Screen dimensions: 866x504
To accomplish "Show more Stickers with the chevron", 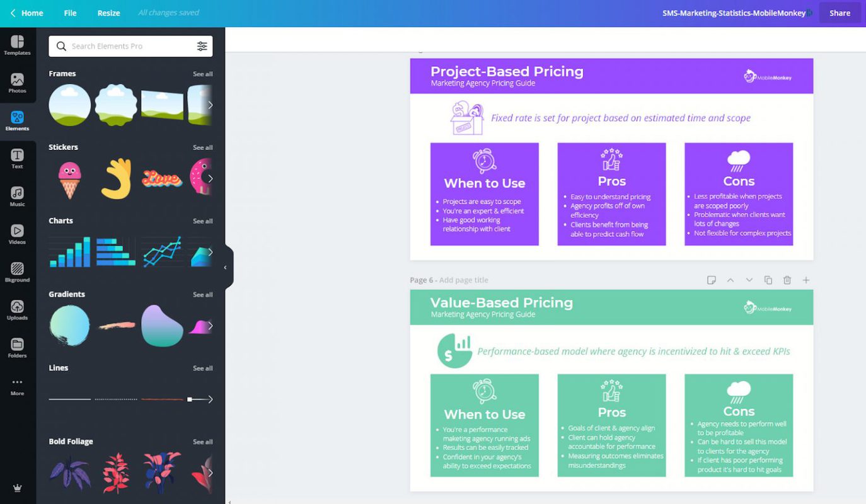I will pyautogui.click(x=212, y=178).
